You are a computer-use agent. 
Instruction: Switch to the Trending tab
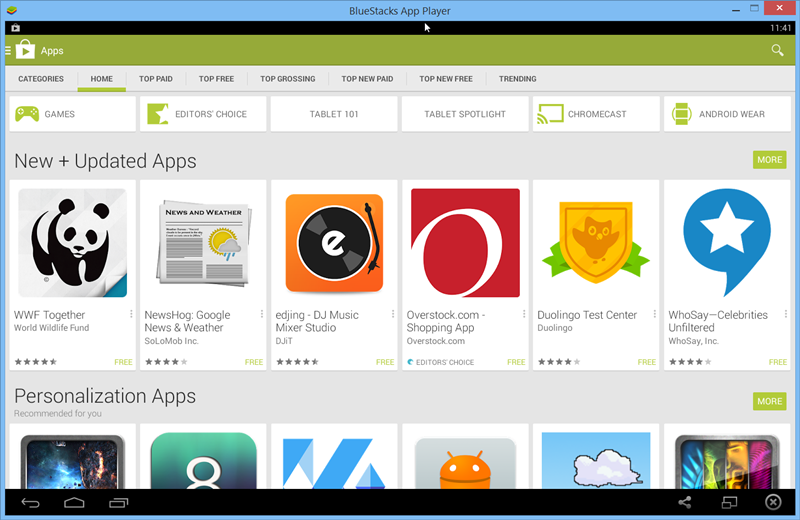click(517, 79)
